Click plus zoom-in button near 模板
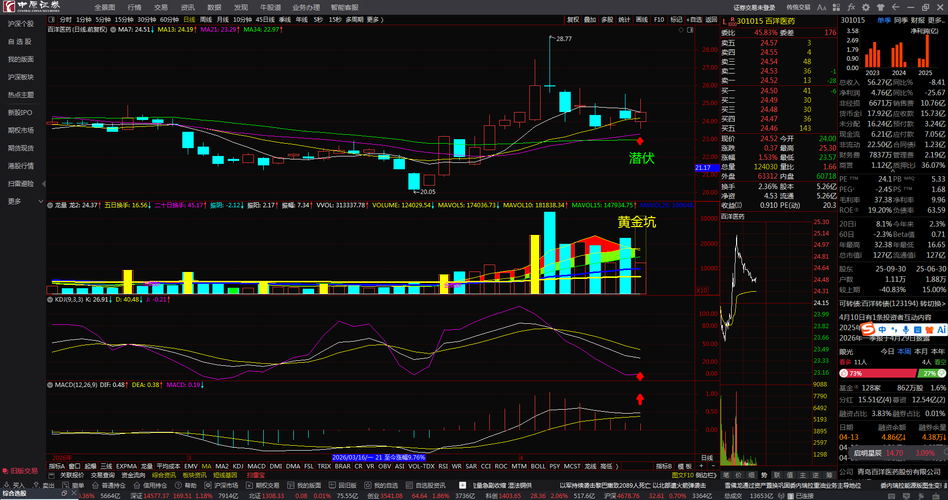The width and height of the screenshot is (948, 500). [x=701, y=466]
